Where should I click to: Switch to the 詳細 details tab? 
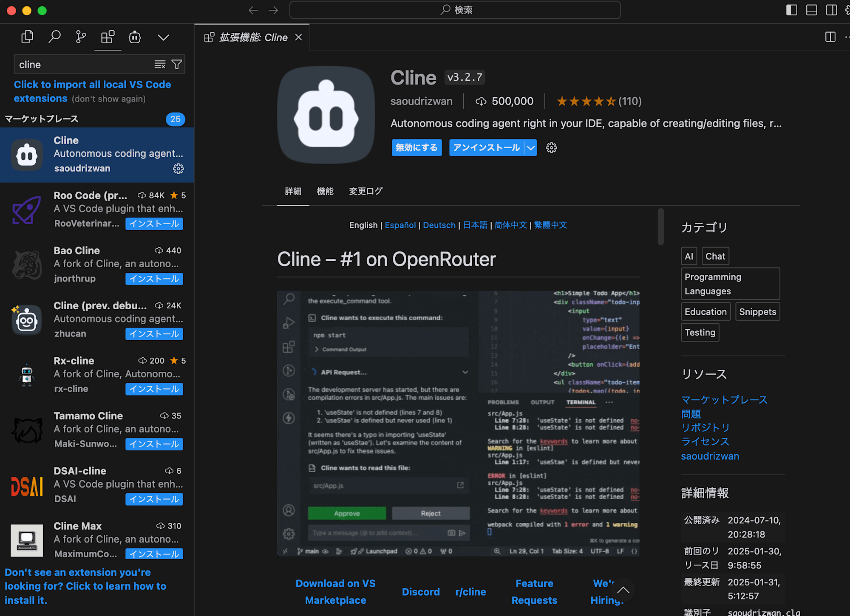(293, 192)
